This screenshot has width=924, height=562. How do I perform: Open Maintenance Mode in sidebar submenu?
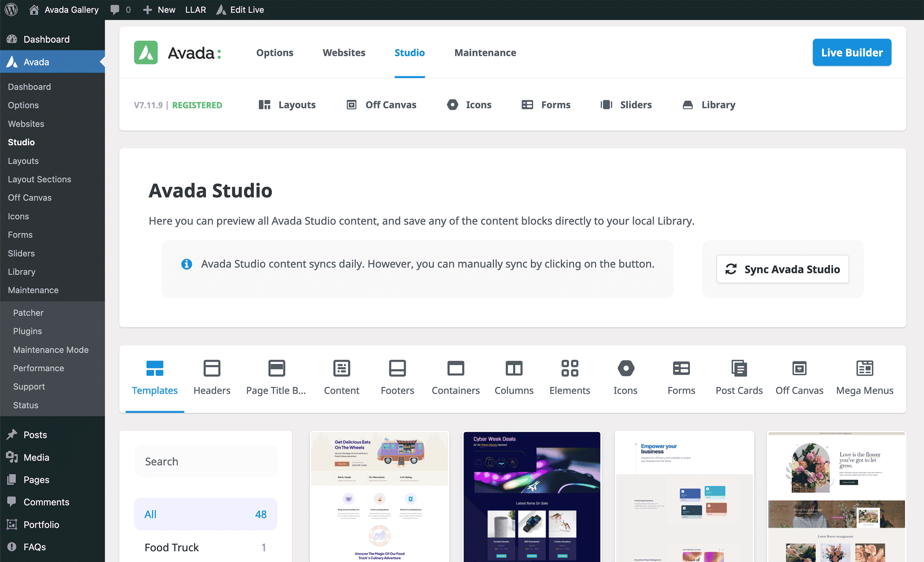51,350
